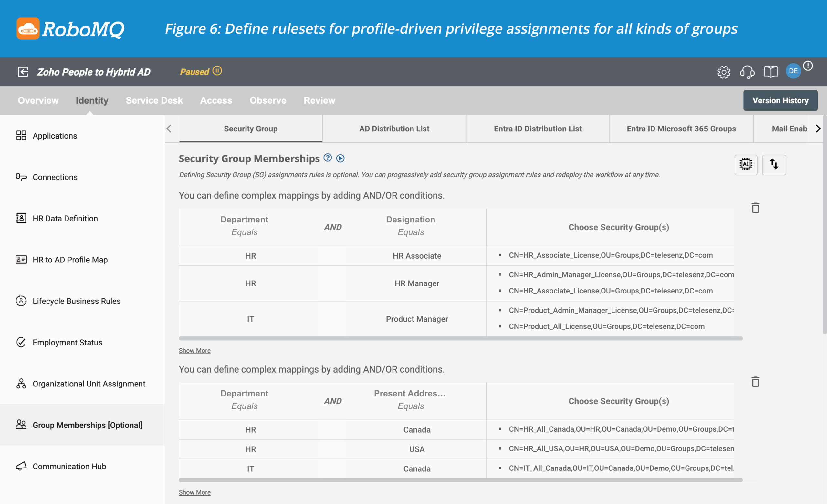Select HR Data Definition in left sidebar

66,218
